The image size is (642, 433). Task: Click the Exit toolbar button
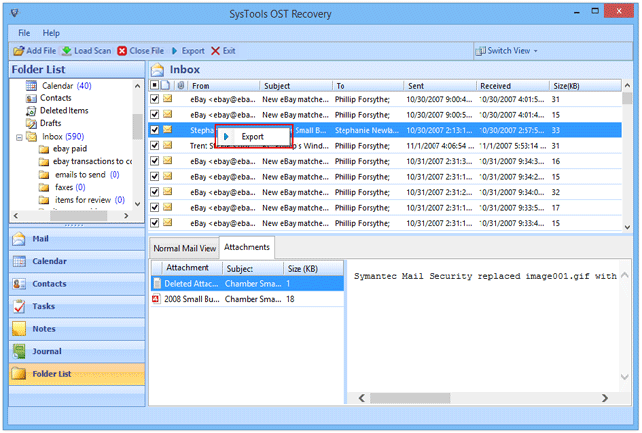[x=223, y=51]
